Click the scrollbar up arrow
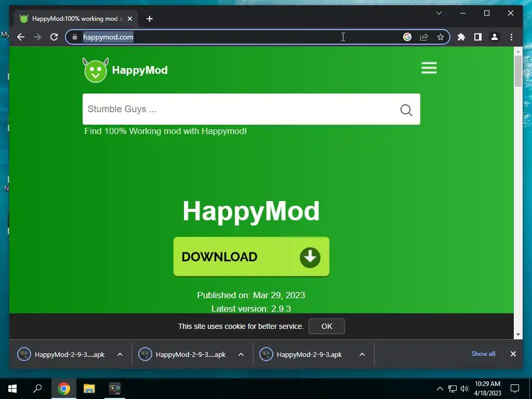532x399 pixels. point(518,51)
